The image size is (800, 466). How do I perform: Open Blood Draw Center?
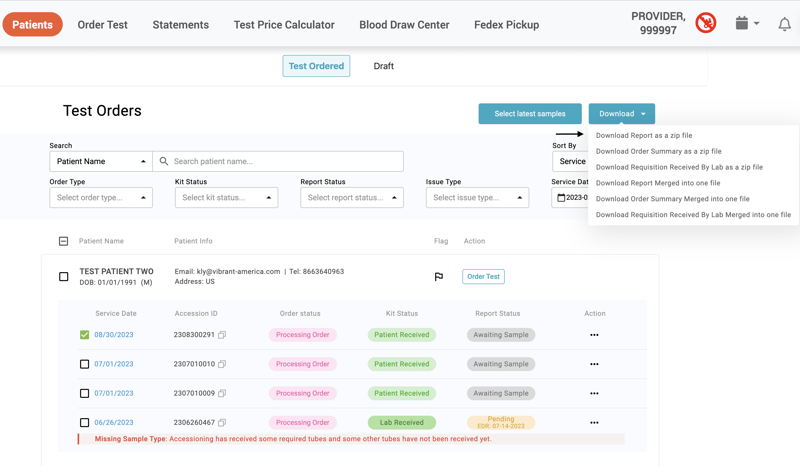click(x=404, y=24)
